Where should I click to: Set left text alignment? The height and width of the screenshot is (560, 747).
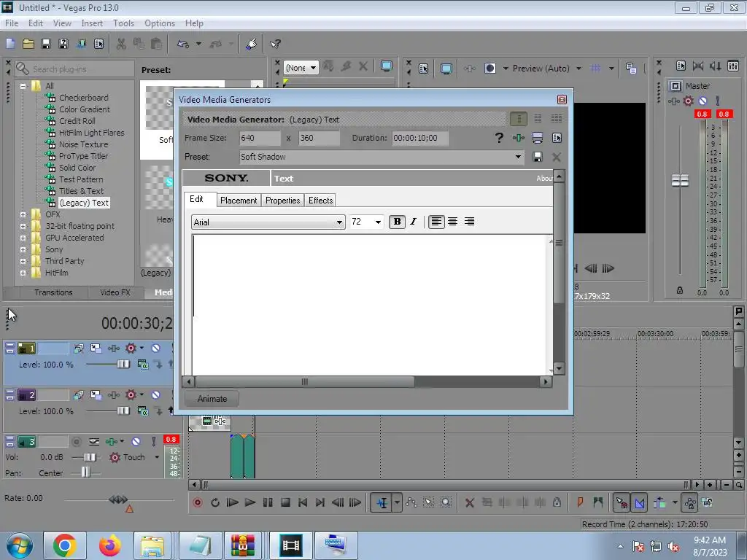(x=436, y=222)
